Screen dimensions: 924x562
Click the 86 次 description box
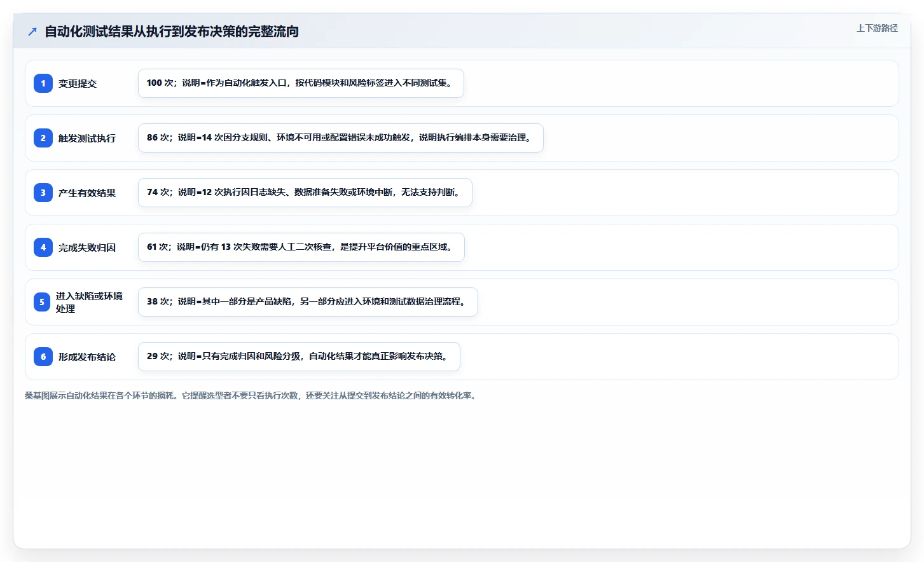341,138
